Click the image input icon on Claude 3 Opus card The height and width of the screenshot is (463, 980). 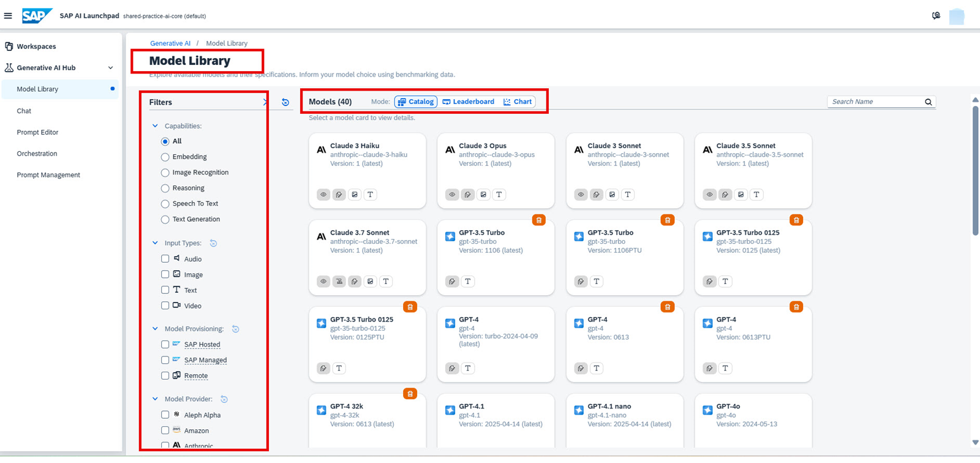[483, 195]
